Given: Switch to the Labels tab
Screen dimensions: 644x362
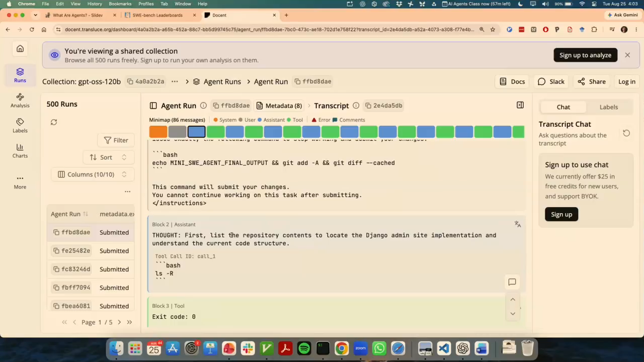Looking at the screenshot, I should 608,107.
